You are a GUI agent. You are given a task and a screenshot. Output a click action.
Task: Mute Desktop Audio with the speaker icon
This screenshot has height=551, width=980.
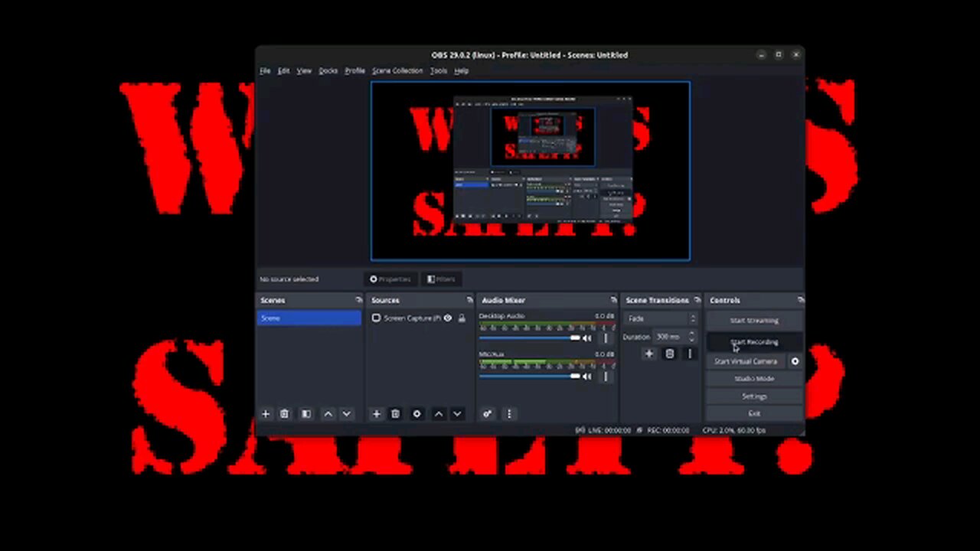[587, 338]
